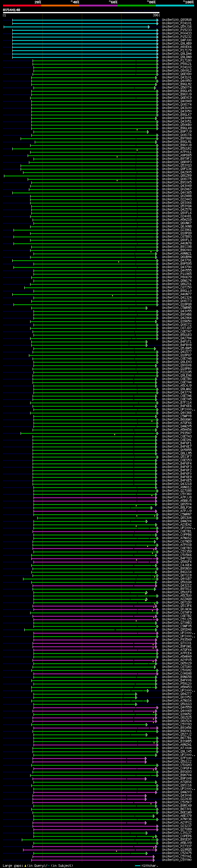
Task: Open UniRef100_O24081 hit
Action: (x=176, y=216)
